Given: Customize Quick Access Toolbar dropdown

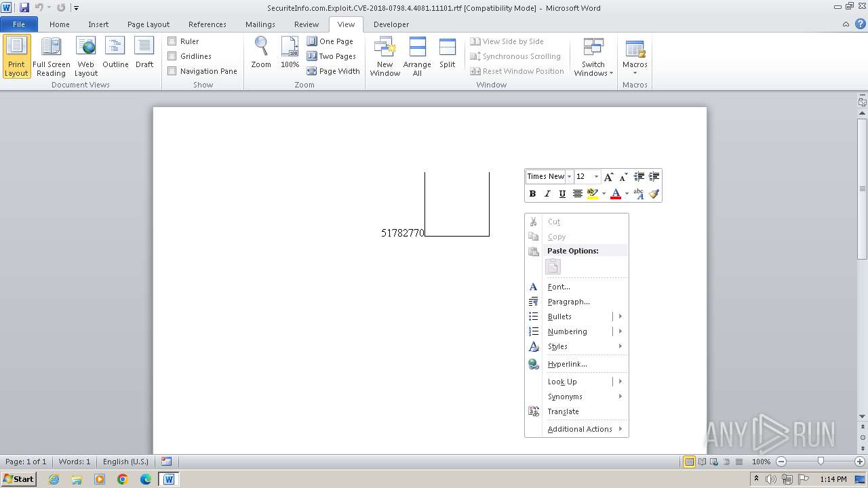Looking at the screenshot, I should (77, 8).
